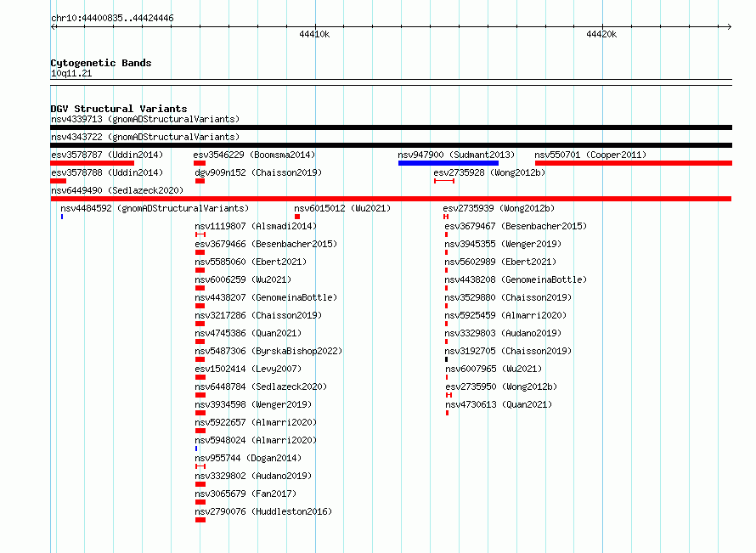Select nsv4438208 (GenomeinaBottle) label
The width and height of the screenshot is (756, 553).
(516, 279)
